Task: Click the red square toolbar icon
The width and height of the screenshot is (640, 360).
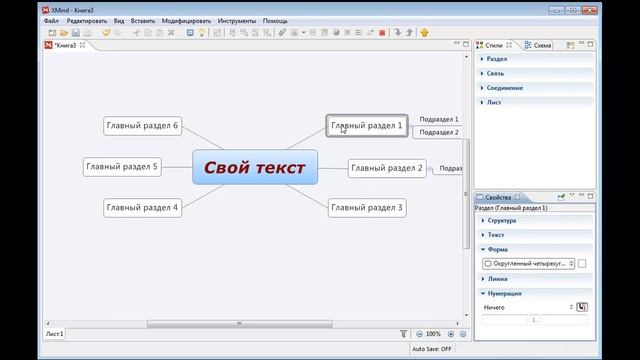Action: click(x=382, y=33)
